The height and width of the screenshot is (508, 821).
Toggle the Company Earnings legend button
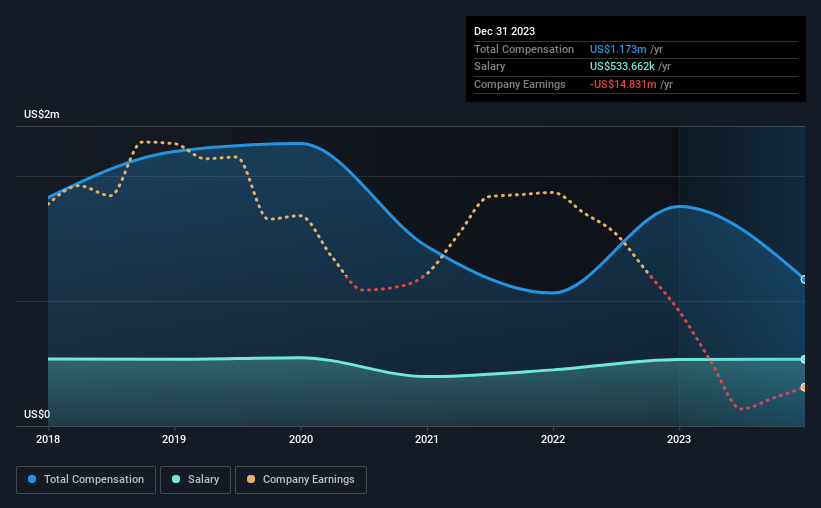pos(301,480)
